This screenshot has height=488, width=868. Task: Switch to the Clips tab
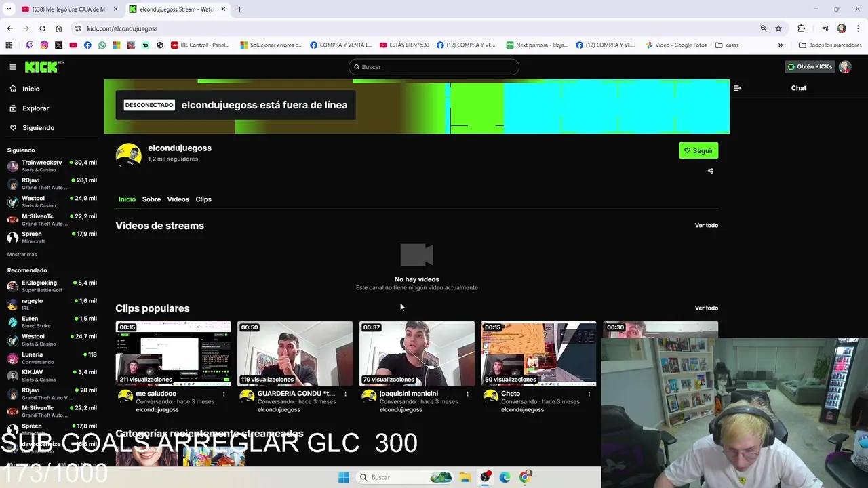[x=203, y=199]
